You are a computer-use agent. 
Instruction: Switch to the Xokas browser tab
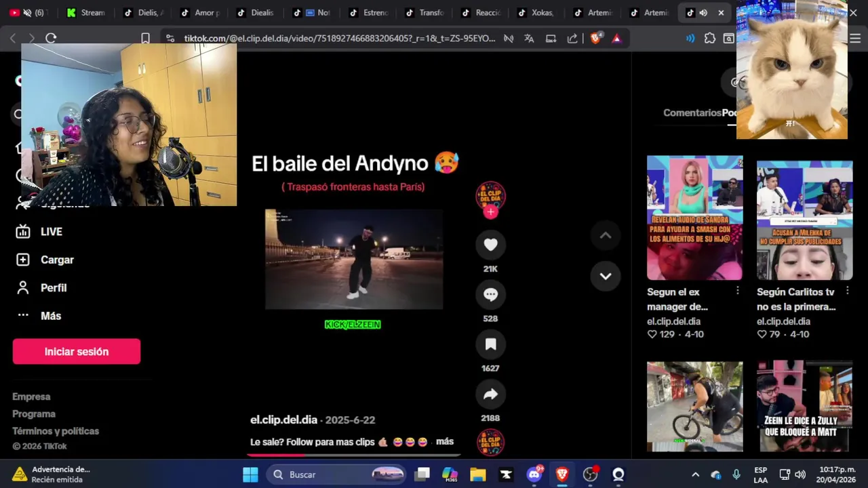point(537,13)
